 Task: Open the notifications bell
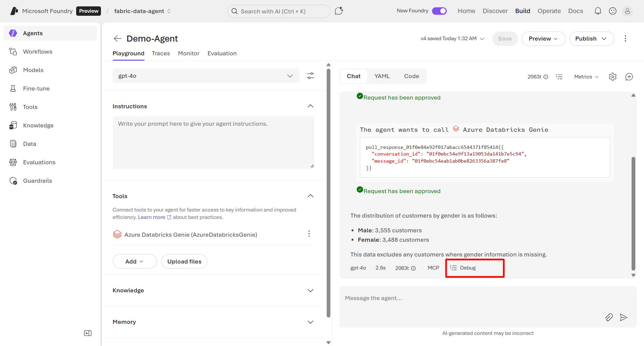[598, 11]
